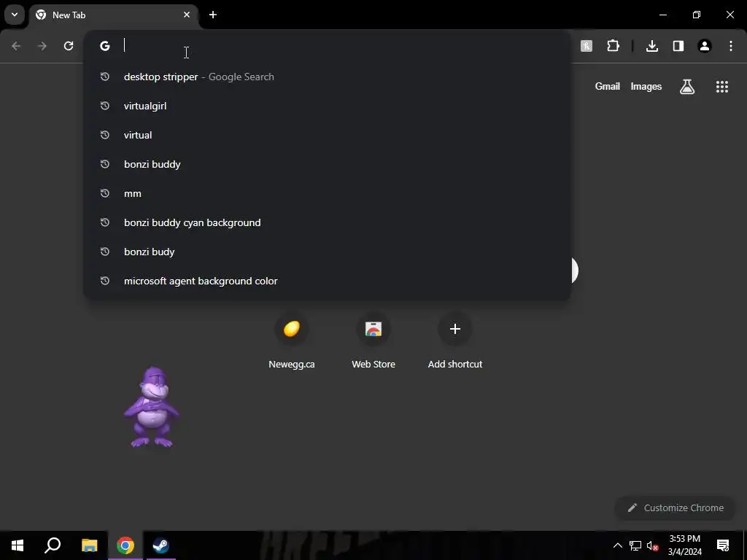747x560 pixels.
Task: Click the Customize Chrome button
Action: (676, 507)
